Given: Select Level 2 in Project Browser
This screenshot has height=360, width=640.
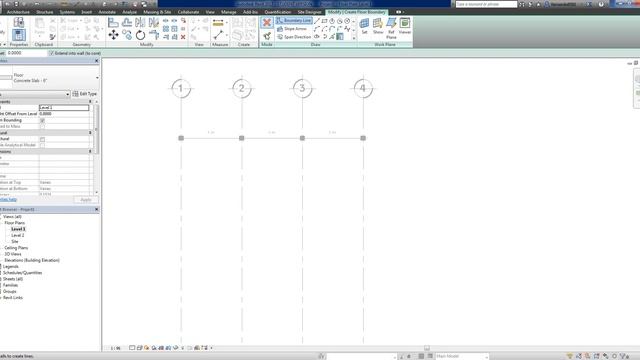Looking at the screenshot, I should pyautogui.click(x=18, y=236).
